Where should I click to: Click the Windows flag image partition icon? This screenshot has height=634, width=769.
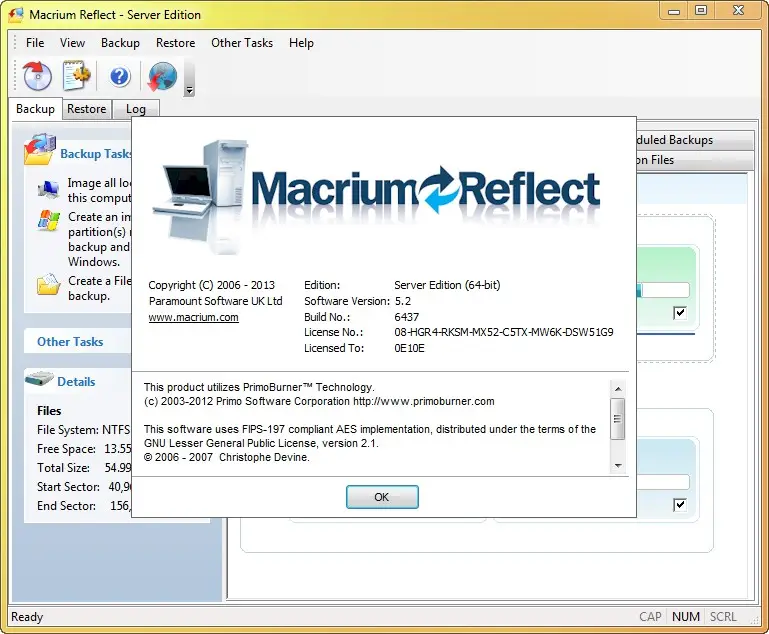[49, 221]
